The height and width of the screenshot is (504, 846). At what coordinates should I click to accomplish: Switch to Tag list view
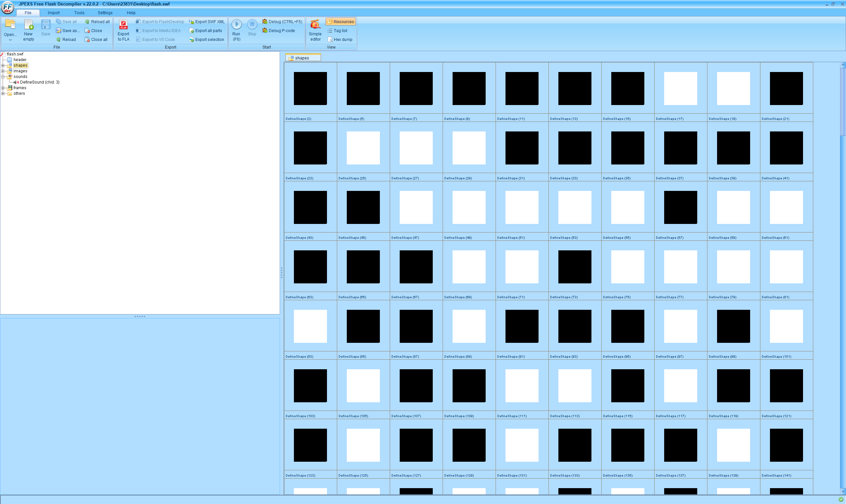(337, 31)
